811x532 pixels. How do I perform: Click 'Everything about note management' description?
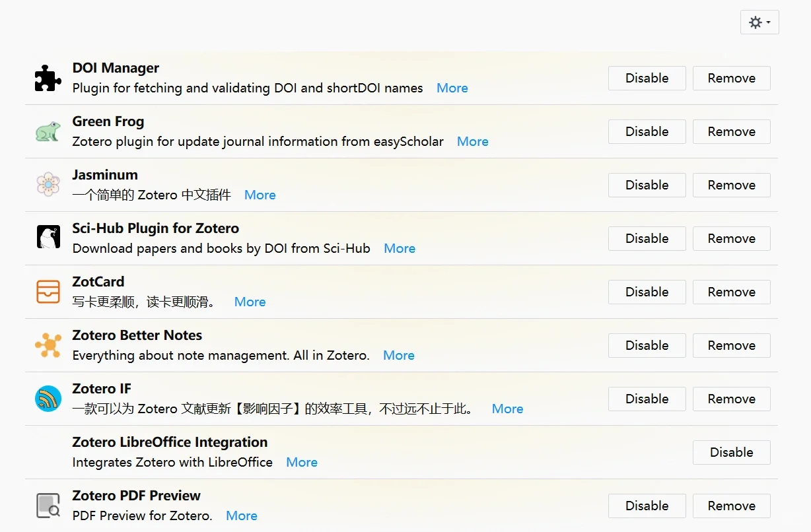[x=221, y=355]
